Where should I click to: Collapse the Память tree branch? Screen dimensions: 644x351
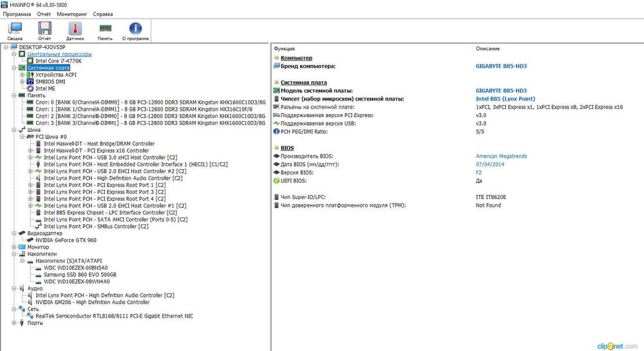[x=14, y=95]
